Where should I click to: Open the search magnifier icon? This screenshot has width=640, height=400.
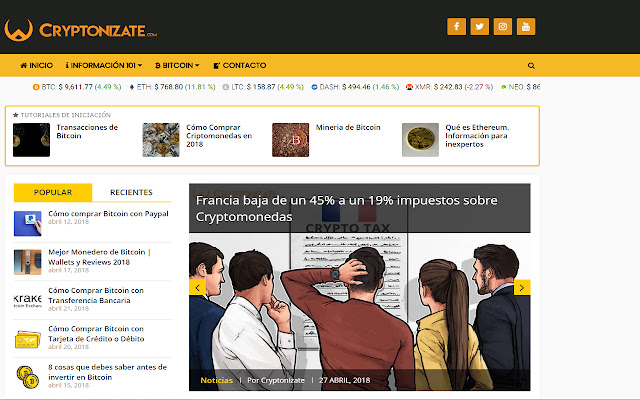click(x=531, y=65)
